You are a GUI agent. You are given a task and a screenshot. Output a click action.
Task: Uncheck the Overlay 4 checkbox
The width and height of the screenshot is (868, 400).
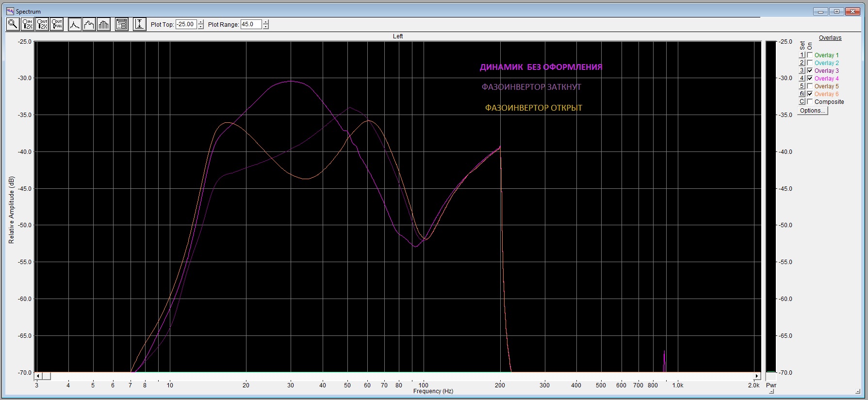click(x=810, y=79)
